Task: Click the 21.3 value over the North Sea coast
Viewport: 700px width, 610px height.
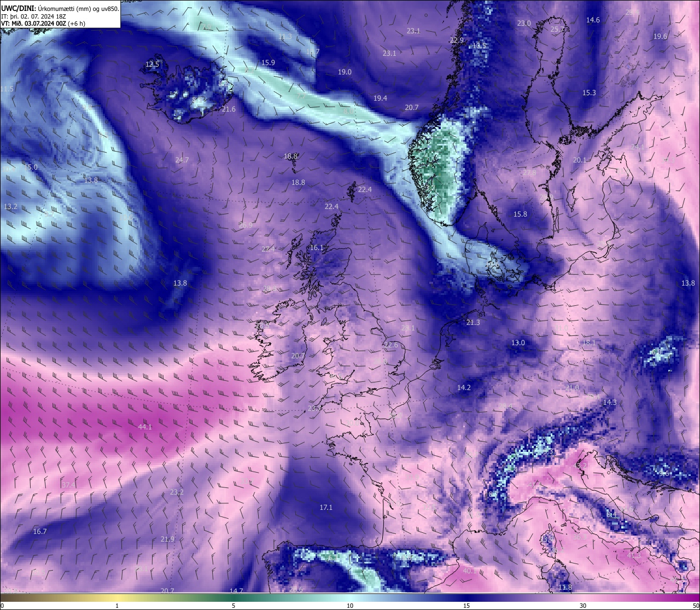Action: [473, 323]
